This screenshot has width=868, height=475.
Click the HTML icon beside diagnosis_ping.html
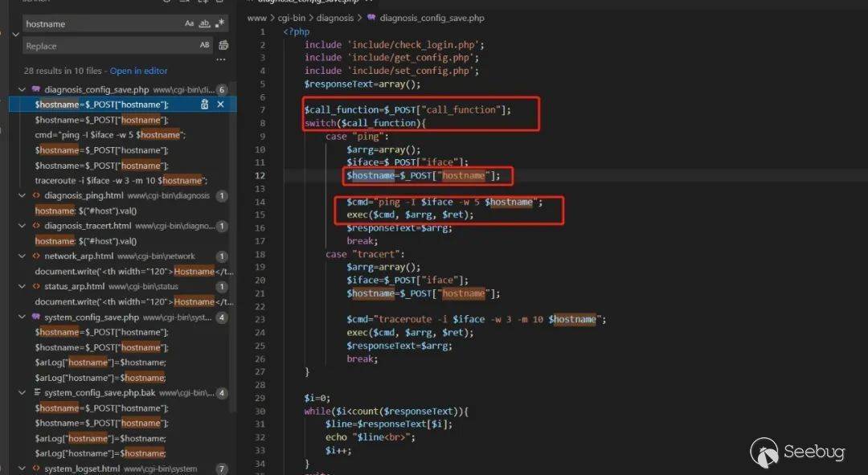(36, 195)
